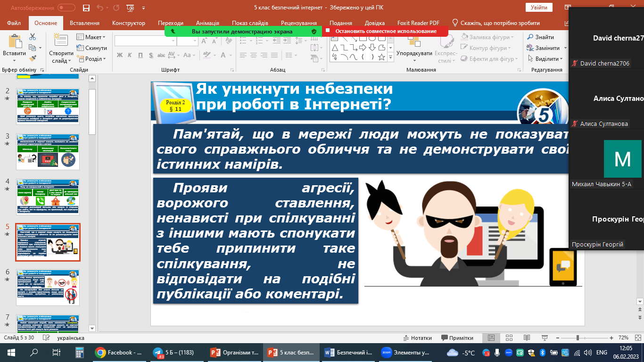Click Остановить совместное использование button
Image resolution: width=644 pixels, height=362 pixels.
click(x=385, y=31)
